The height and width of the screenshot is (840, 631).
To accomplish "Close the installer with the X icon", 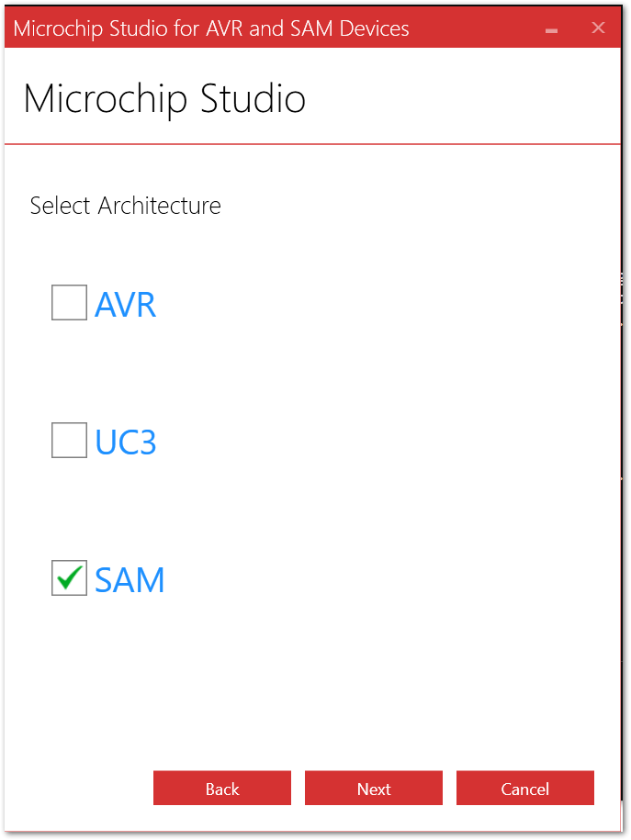I will (598, 28).
